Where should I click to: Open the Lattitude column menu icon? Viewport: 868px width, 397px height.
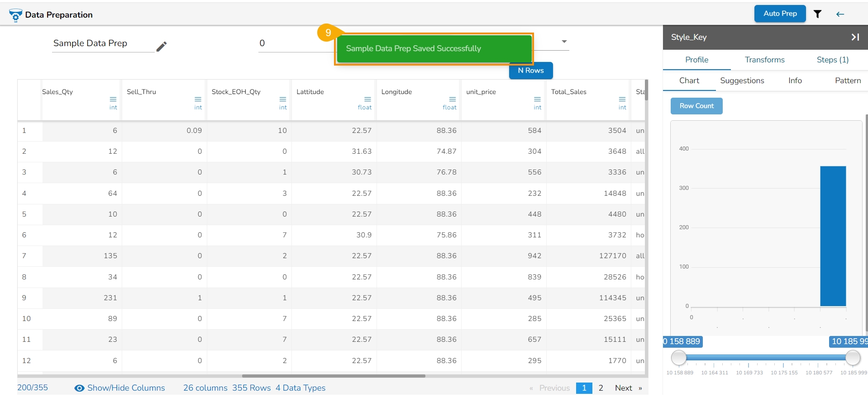pos(367,99)
